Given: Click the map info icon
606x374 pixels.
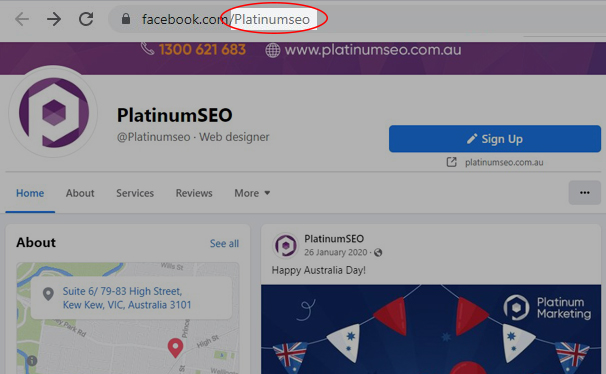Looking at the screenshot, I should (32, 361).
